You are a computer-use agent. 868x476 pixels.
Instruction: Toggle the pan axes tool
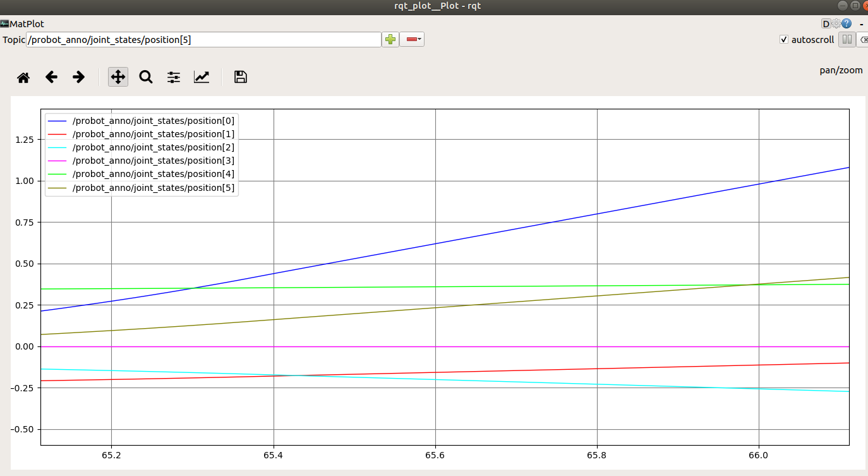118,77
